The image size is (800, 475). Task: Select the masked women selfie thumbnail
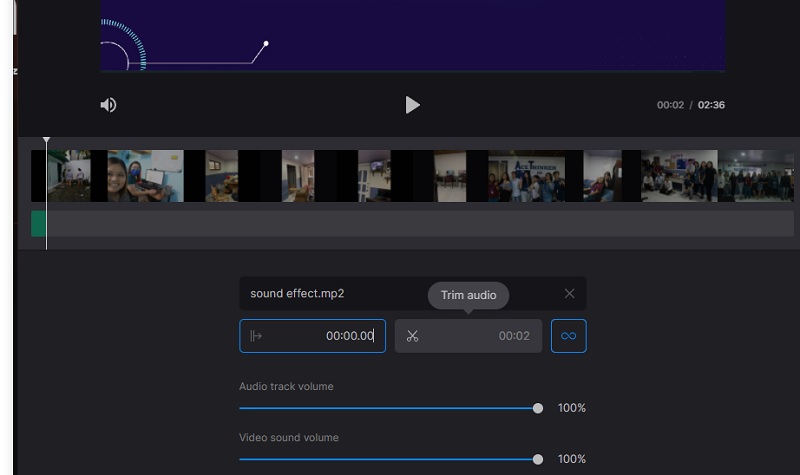(144, 176)
